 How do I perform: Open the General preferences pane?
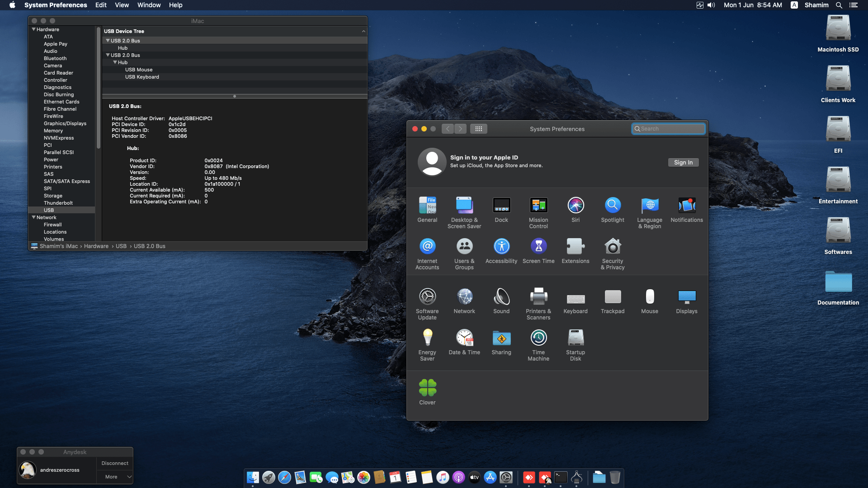427,210
